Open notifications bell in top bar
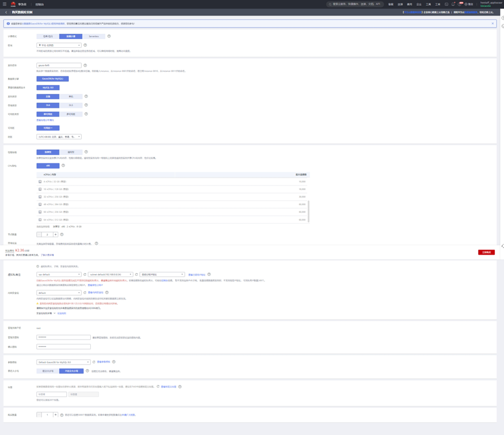 [453, 4]
